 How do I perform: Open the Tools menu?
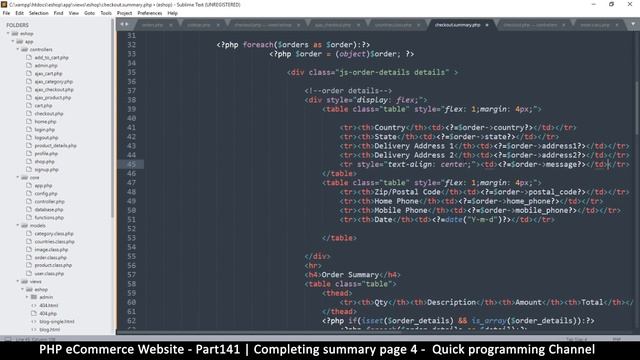coord(106,13)
